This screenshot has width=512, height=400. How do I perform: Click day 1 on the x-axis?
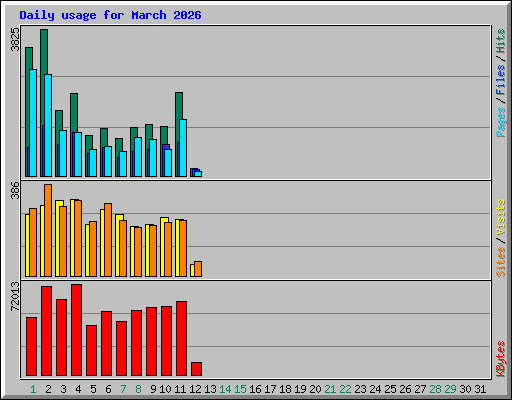pos(33,389)
